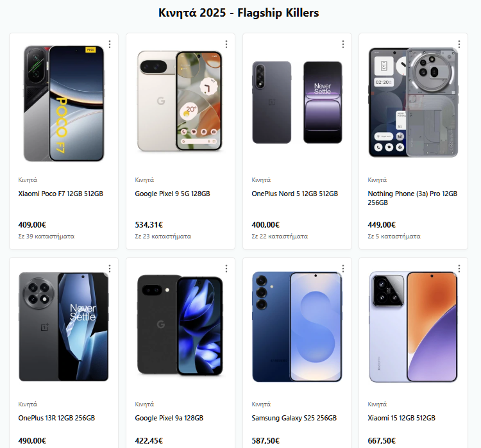481x448 pixels.
Task: Open kebab menu for Samsung Galaxy S25 card
Action: coord(343,269)
